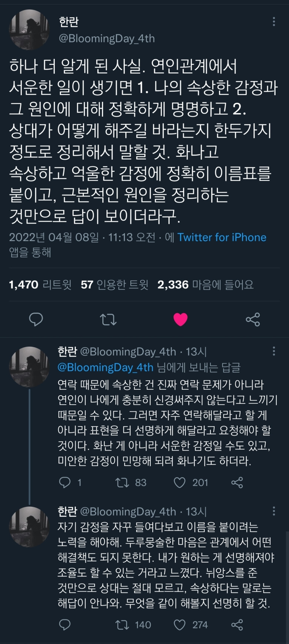289x644 pixels.
Task: Open the Twitter for iPhone link
Action: click(222, 237)
